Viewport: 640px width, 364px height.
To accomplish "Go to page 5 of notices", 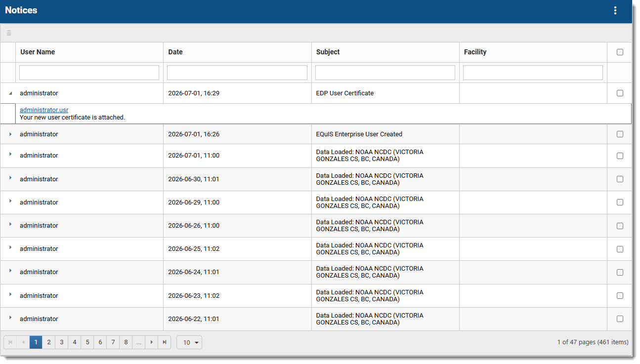I will (87, 342).
